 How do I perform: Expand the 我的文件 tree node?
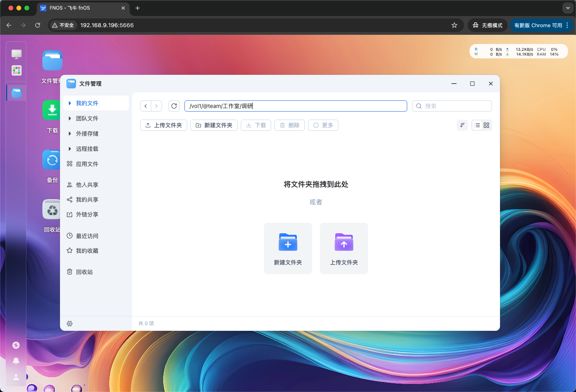(70, 103)
